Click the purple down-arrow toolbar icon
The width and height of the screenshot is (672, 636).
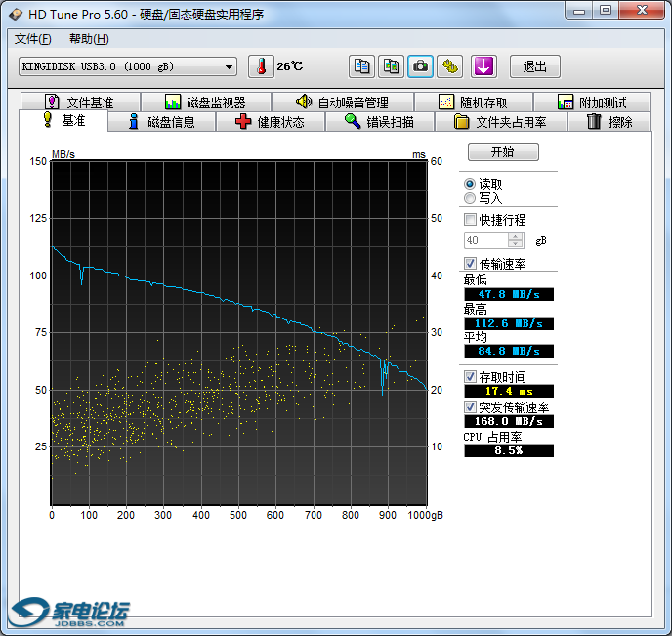[x=483, y=66]
